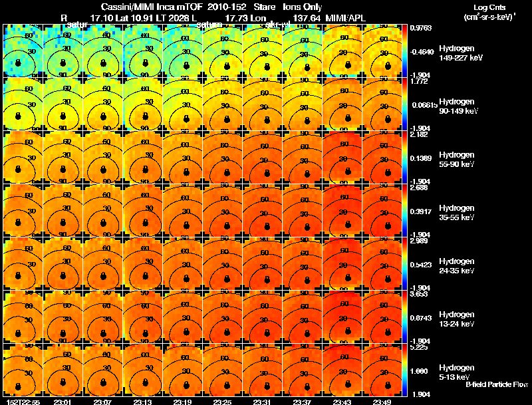Click the 0.06615 color scale midpoint
The image size is (532, 405).
424,105
